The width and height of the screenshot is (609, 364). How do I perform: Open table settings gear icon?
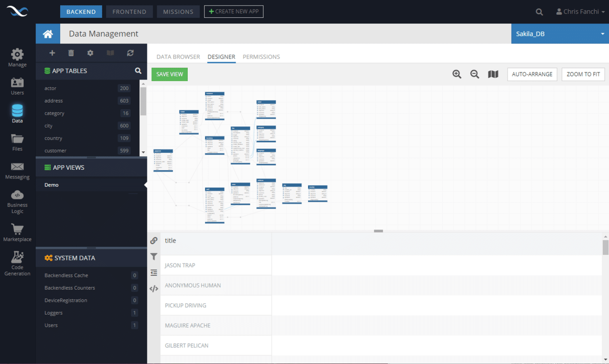90,53
